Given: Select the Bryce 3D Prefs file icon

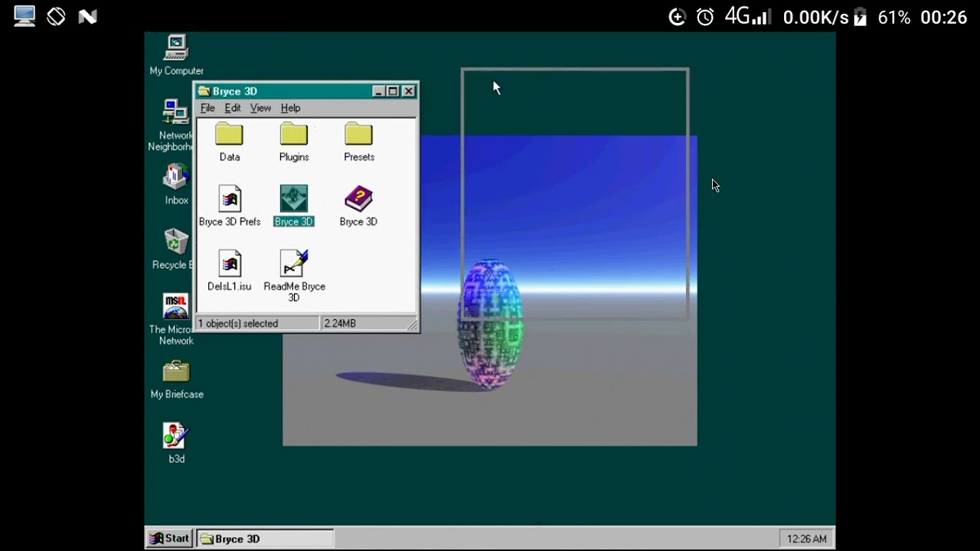Looking at the screenshot, I should tap(229, 199).
